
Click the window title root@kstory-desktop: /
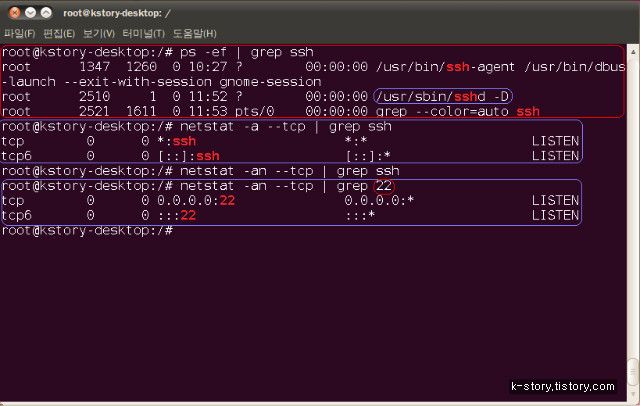tap(117, 13)
